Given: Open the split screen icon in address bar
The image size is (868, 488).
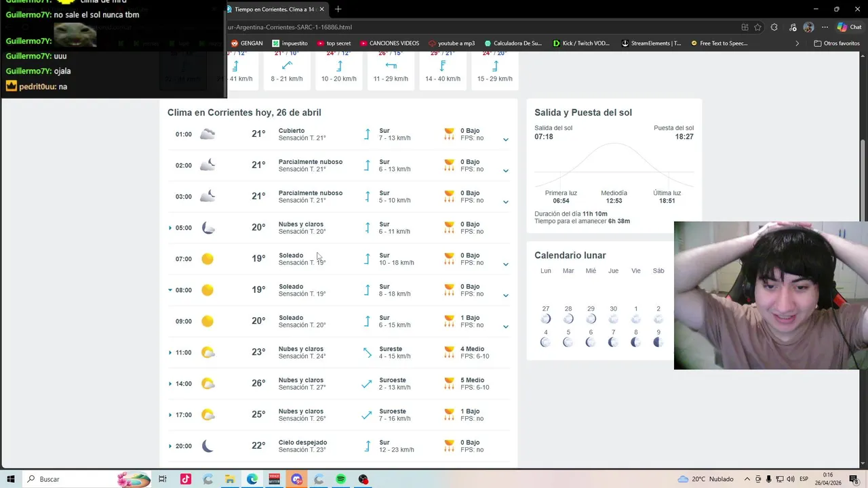Looking at the screenshot, I should [x=745, y=27].
